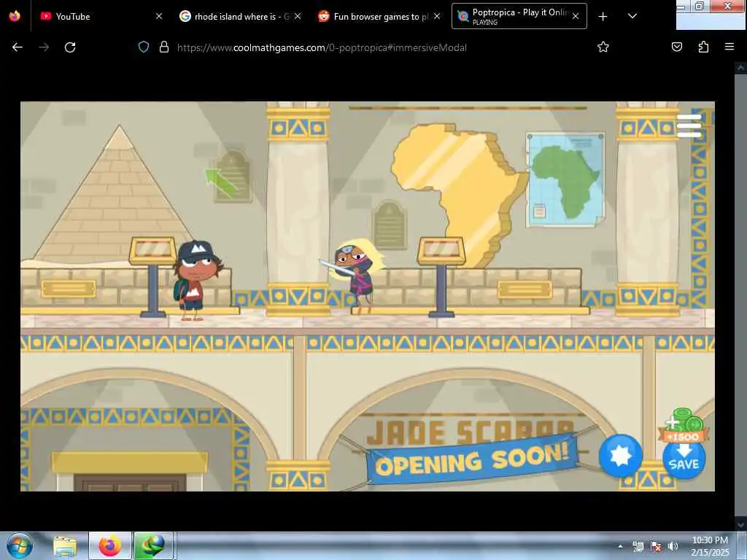747x560 pixels.
Task: Open Save to Pocket icon
Action: coord(677,47)
